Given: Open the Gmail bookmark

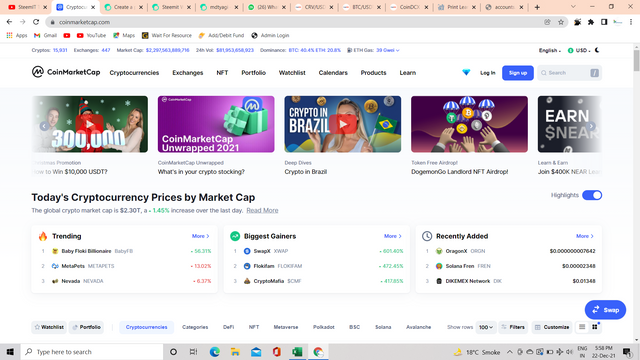Looking at the screenshot, I should pyautogui.click(x=45, y=36).
